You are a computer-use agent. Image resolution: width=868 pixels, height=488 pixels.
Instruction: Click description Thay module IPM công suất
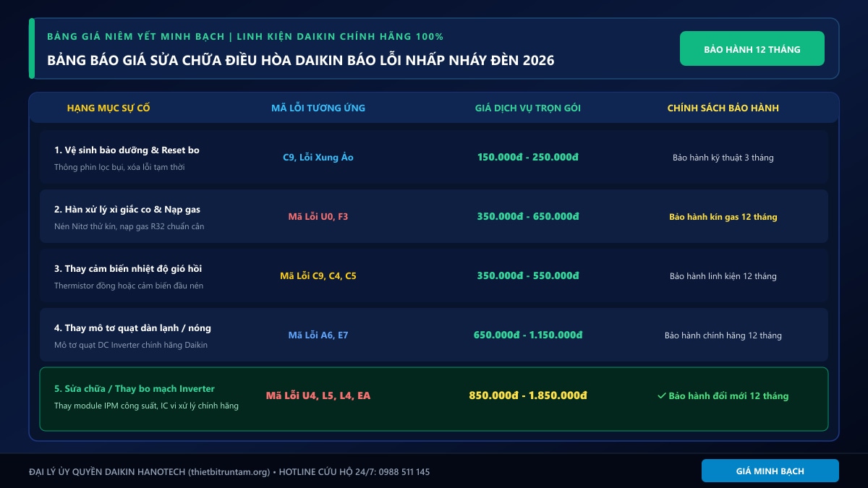[146, 406]
